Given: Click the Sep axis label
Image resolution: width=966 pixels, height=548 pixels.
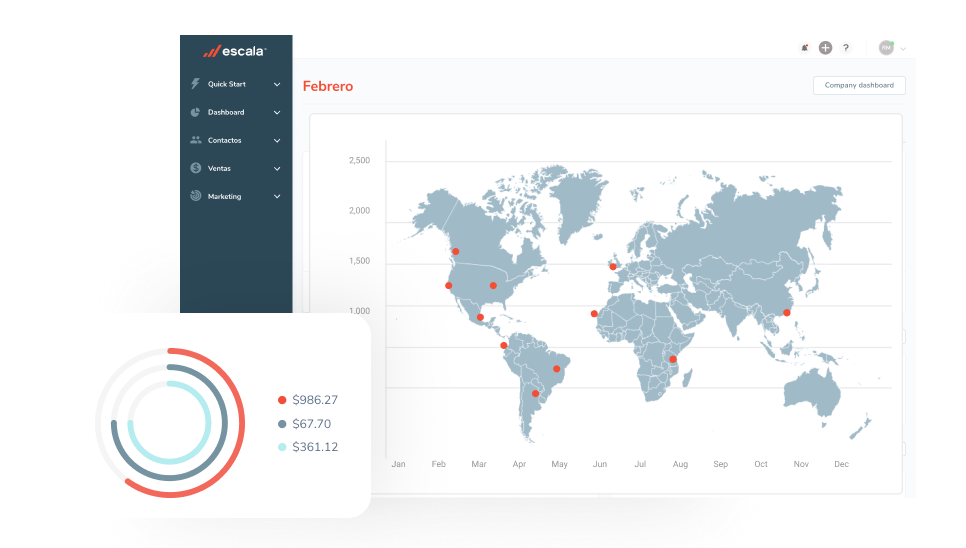Looking at the screenshot, I should tap(721, 464).
